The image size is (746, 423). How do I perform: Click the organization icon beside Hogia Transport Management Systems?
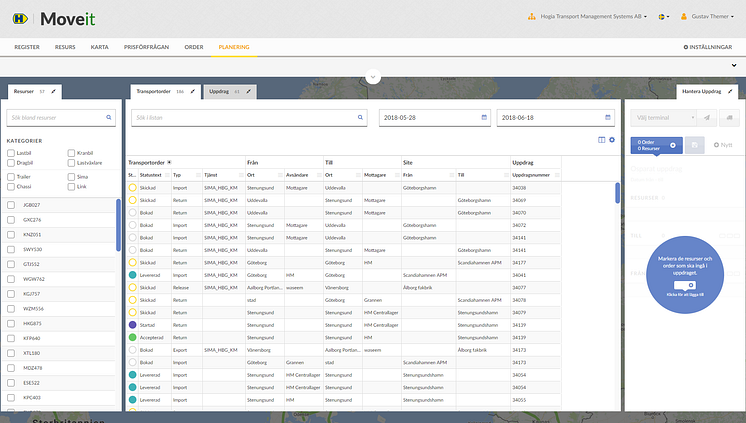(x=531, y=17)
